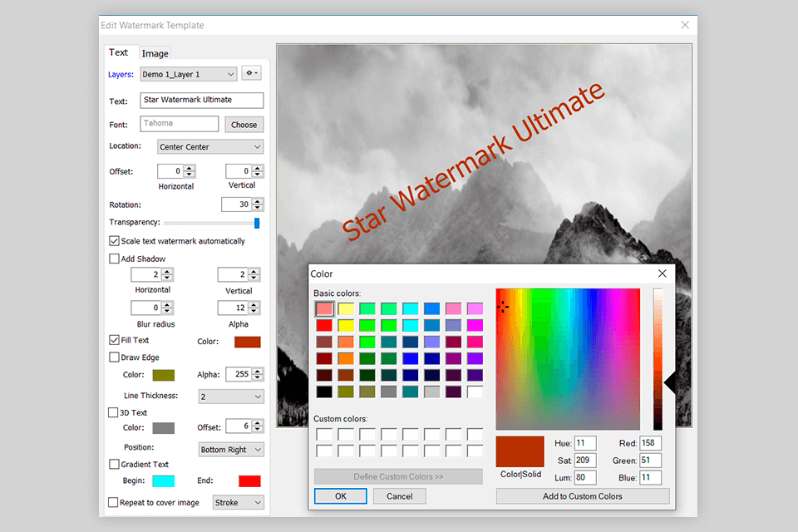Click the Color|Solid preview box

(520, 451)
